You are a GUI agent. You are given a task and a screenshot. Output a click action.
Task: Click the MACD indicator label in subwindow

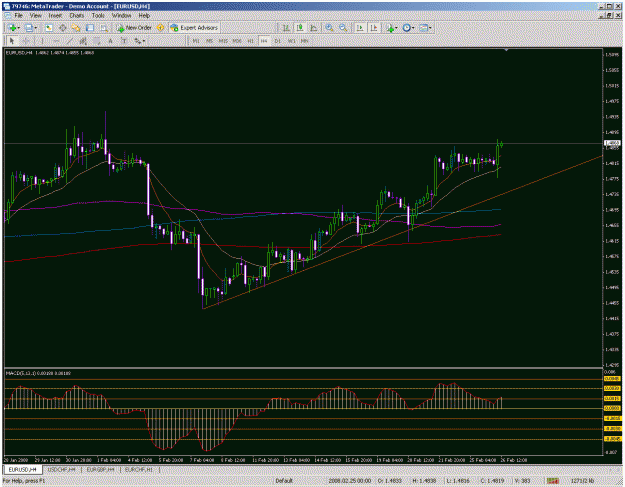38,373
